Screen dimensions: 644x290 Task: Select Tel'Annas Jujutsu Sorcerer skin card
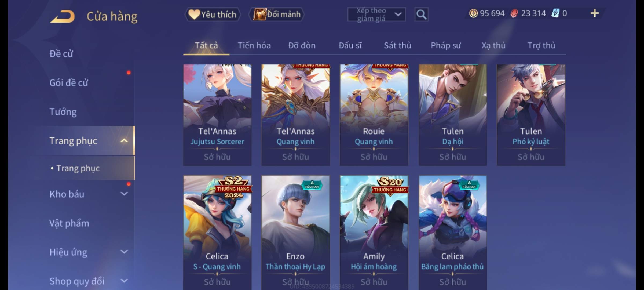tap(217, 115)
